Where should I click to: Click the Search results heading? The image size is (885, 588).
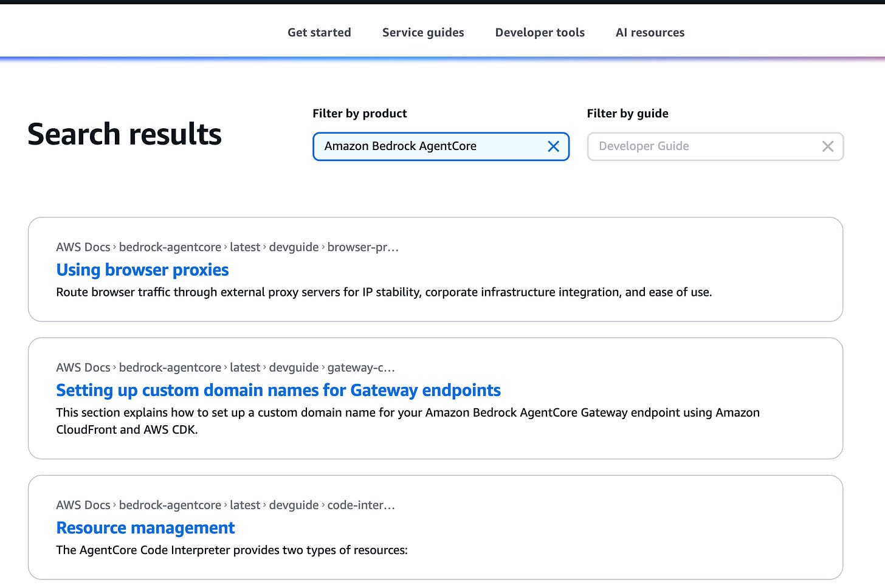(x=125, y=134)
